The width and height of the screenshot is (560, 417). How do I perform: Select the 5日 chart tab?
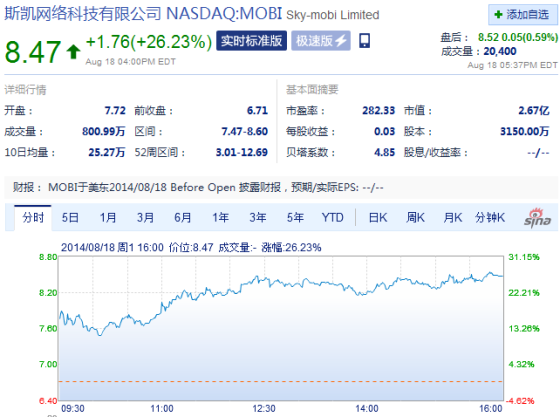pos(70,217)
